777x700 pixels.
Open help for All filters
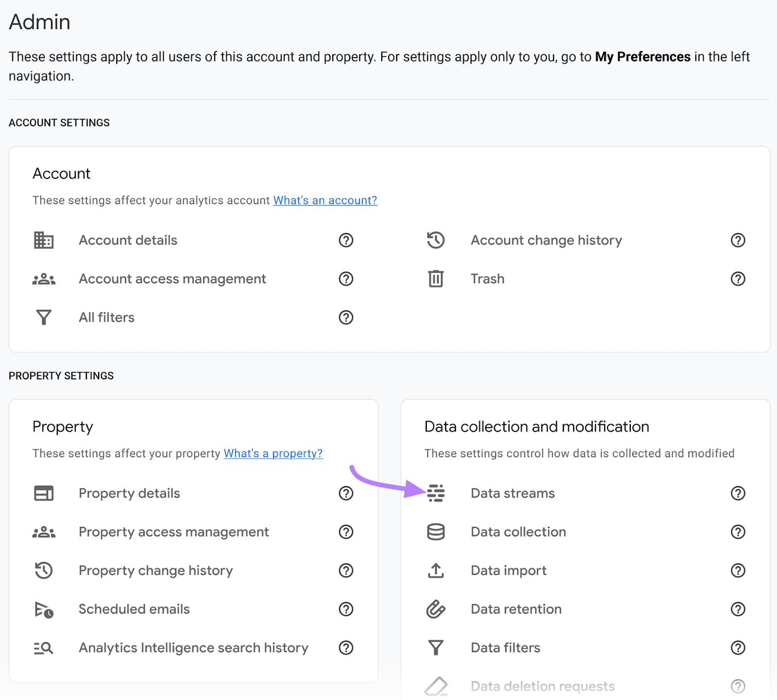click(346, 318)
